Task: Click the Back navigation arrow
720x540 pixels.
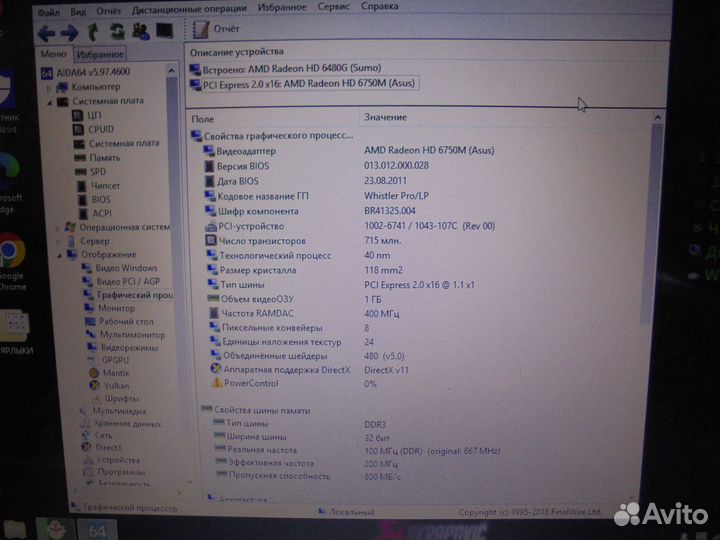Action: click(x=46, y=33)
